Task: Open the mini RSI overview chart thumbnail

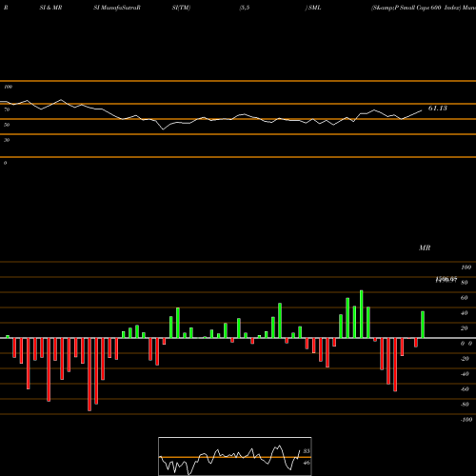Action: point(235,456)
